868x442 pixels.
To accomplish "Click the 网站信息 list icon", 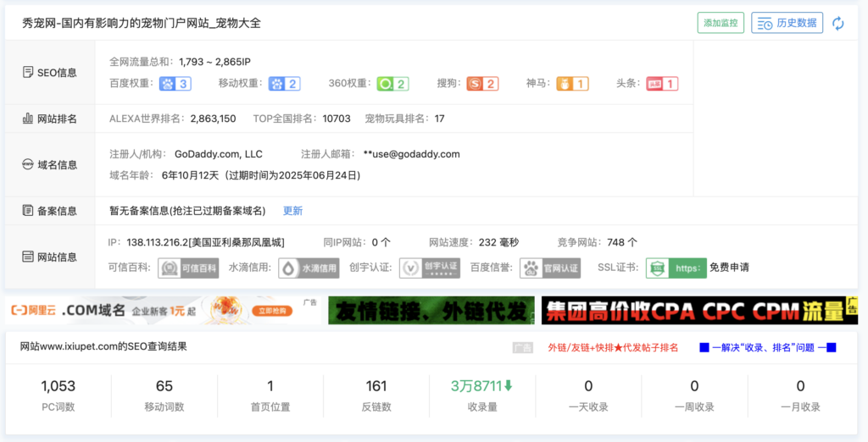I will point(28,257).
